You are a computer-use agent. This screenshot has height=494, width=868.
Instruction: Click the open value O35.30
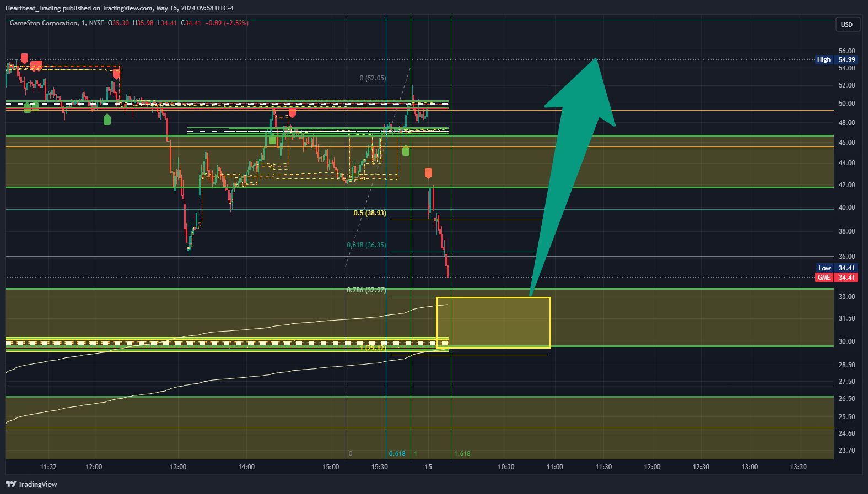(118, 23)
